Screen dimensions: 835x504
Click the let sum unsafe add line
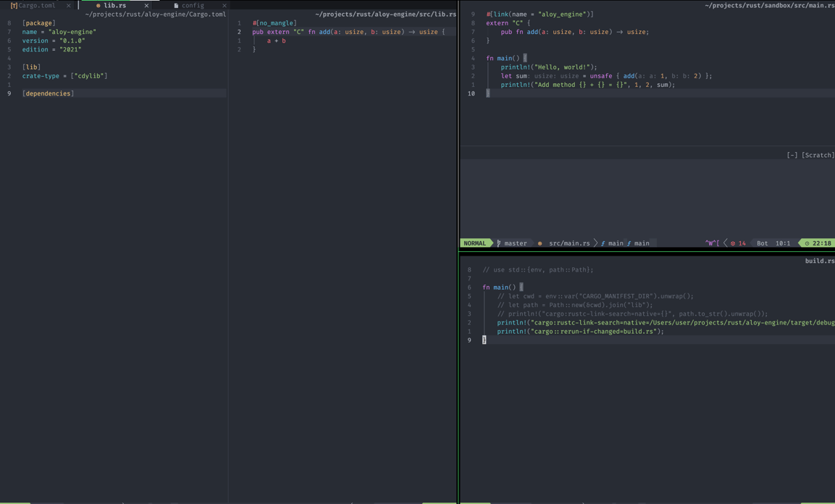[x=606, y=75]
